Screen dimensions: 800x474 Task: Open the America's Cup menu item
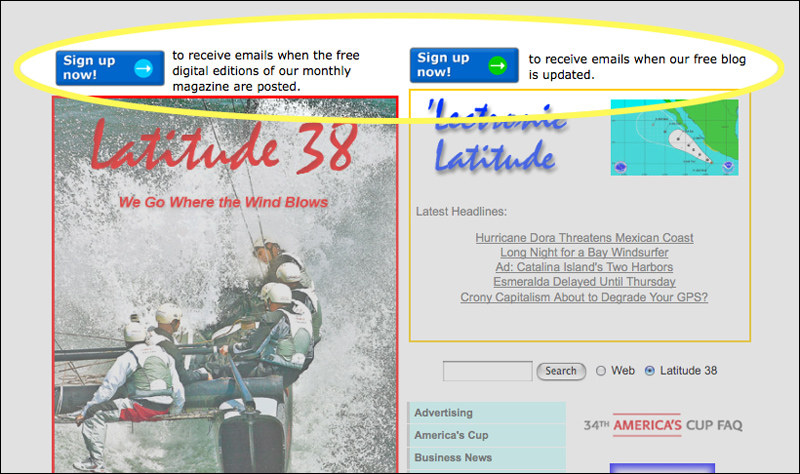coord(487,435)
